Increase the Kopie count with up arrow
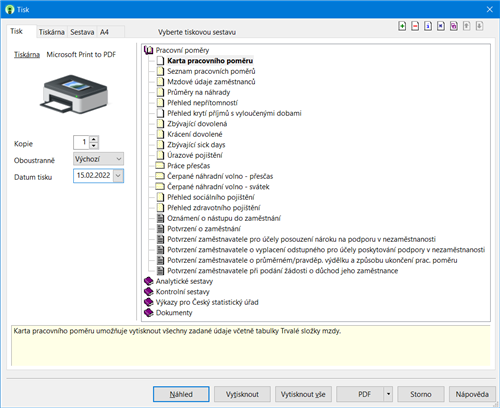The height and width of the screenshot is (408, 500). click(x=94, y=139)
